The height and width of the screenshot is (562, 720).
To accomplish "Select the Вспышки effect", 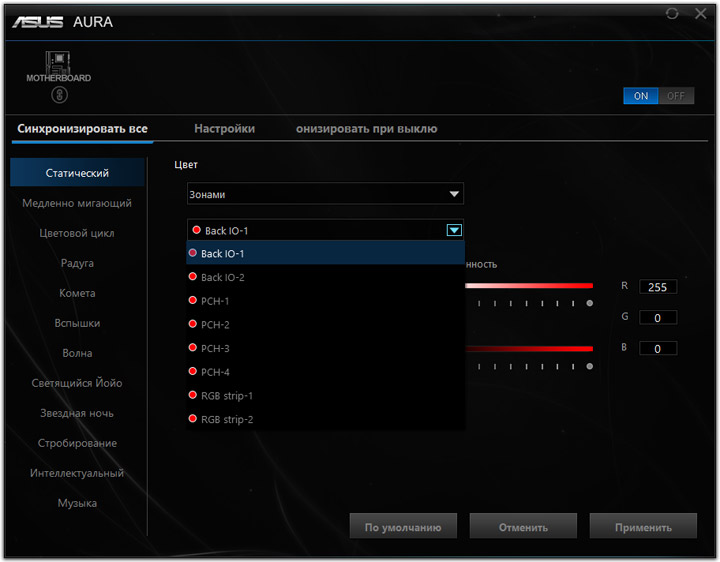I will pyautogui.click(x=77, y=323).
